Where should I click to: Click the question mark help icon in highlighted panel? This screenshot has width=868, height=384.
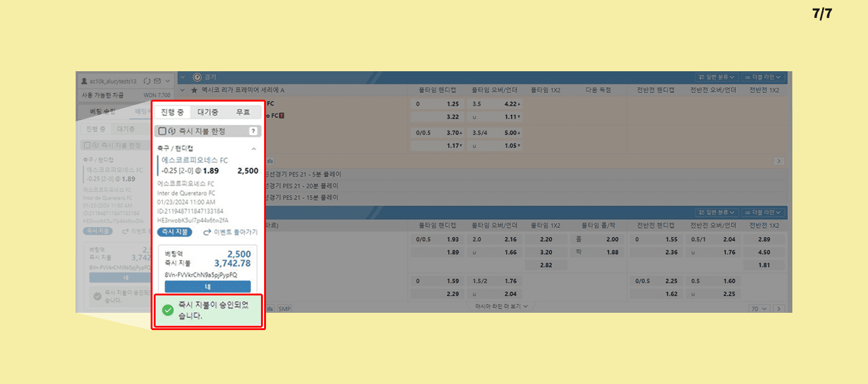(x=253, y=131)
